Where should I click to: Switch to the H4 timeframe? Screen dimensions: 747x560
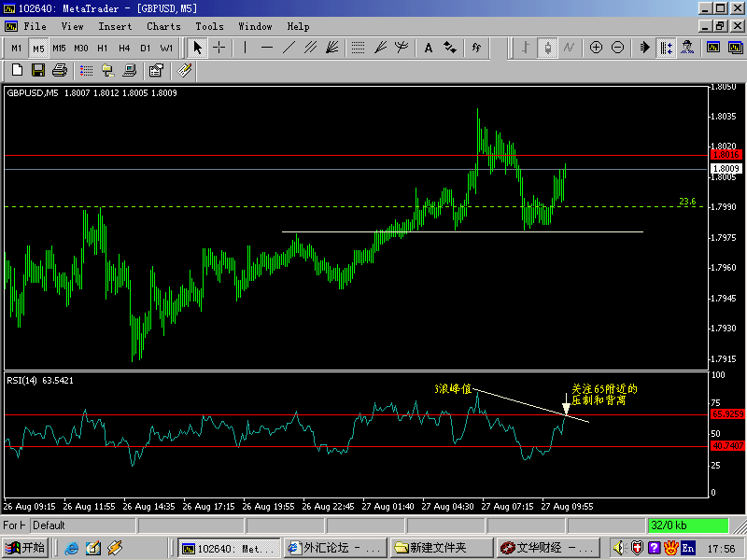[x=124, y=49]
